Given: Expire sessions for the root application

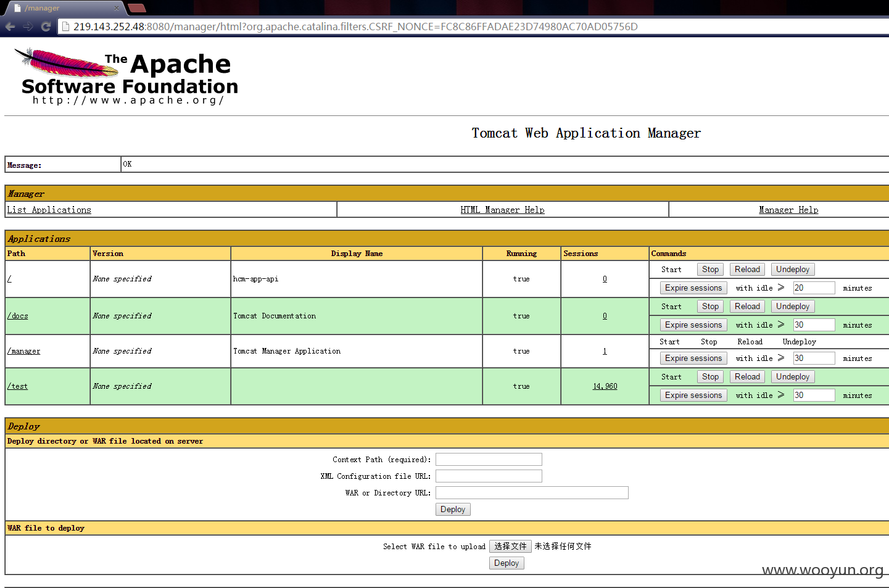Looking at the screenshot, I should coord(693,288).
